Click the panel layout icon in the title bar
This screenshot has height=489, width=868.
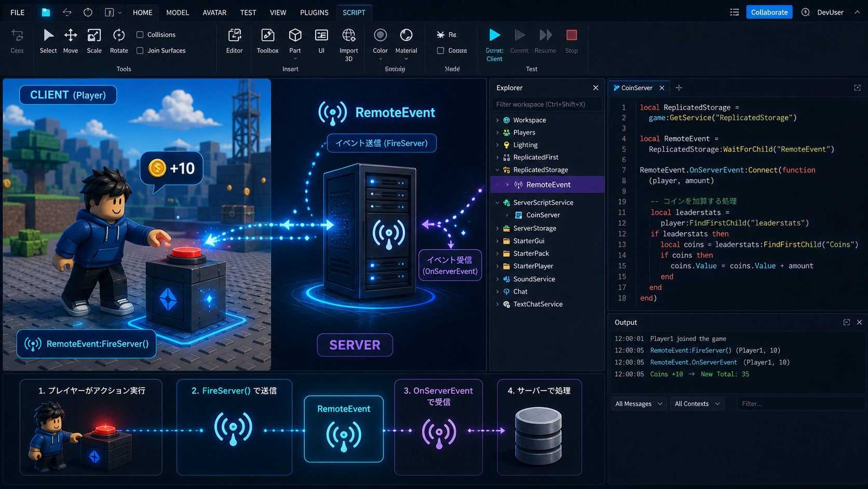109,12
